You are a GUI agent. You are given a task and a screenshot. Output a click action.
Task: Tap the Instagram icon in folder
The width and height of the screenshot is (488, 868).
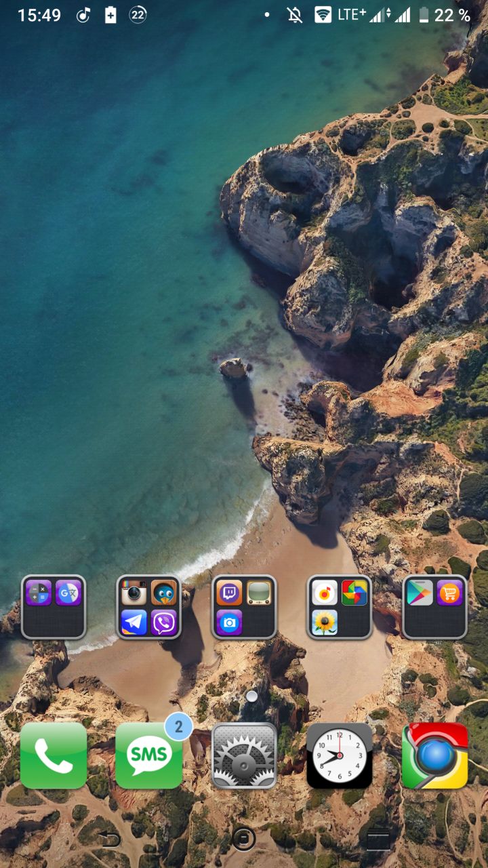click(134, 593)
